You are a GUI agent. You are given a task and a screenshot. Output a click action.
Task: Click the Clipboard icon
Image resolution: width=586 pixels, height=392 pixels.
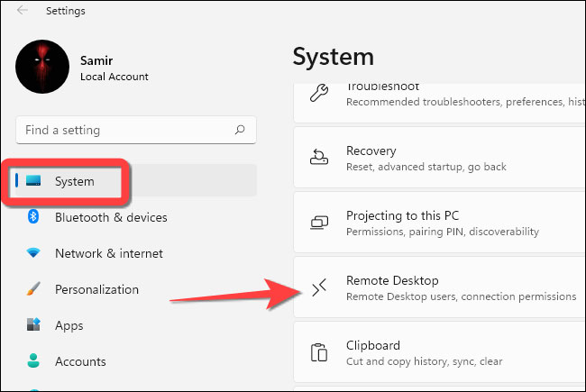coord(319,352)
